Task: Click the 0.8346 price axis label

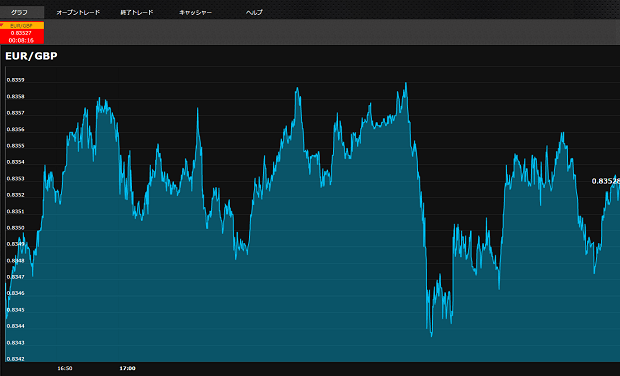Action: coord(15,293)
